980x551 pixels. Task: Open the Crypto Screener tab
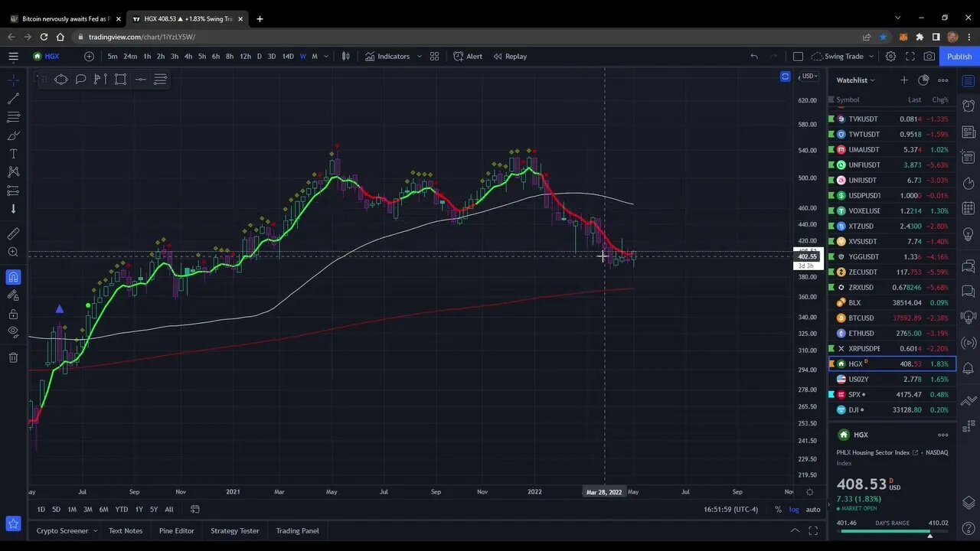coord(62,530)
